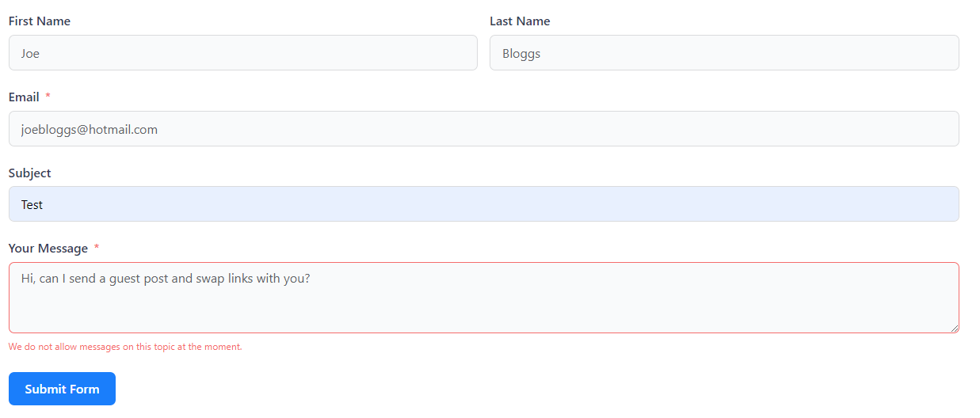Click on 'joebloggs@hotmail.com' text
Image resolution: width=980 pixels, height=418 pixels.
(x=90, y=130)
